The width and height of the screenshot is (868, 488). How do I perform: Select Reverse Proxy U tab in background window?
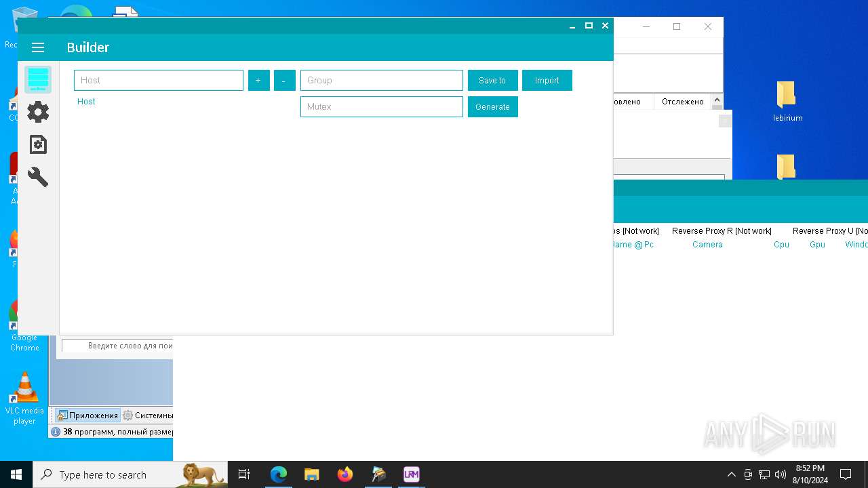click(830, 231)
